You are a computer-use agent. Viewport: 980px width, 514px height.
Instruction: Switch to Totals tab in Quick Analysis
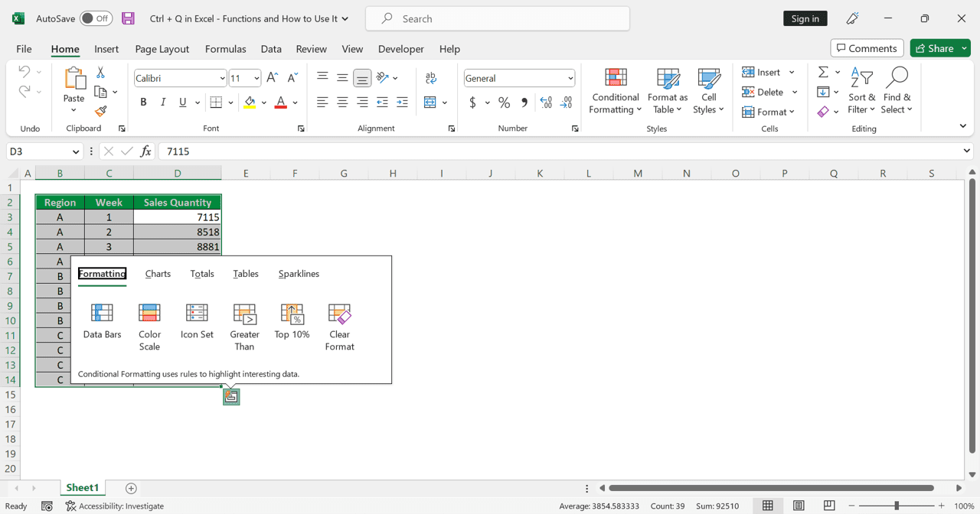[x=202, y=274]
